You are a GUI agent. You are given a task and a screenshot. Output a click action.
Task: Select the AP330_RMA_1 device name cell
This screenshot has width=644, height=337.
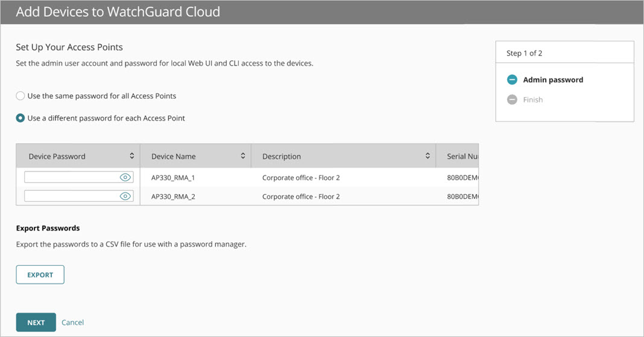point(174,178)
